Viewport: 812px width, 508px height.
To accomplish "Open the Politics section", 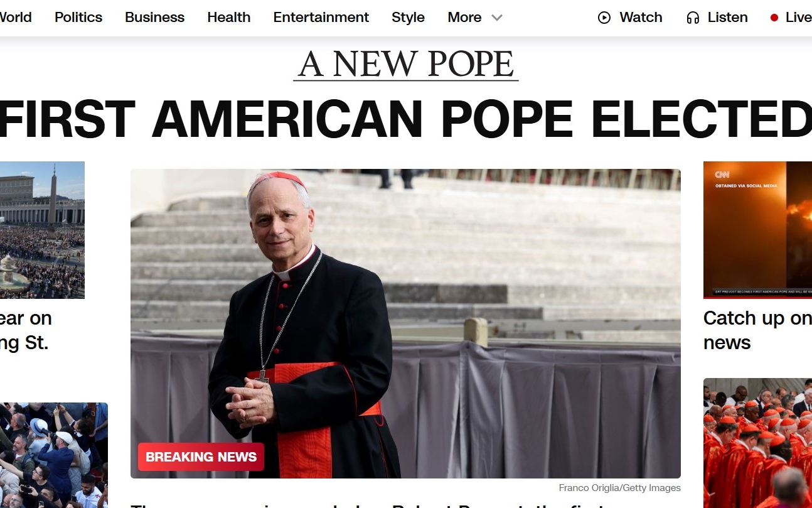I will [78, 17].
